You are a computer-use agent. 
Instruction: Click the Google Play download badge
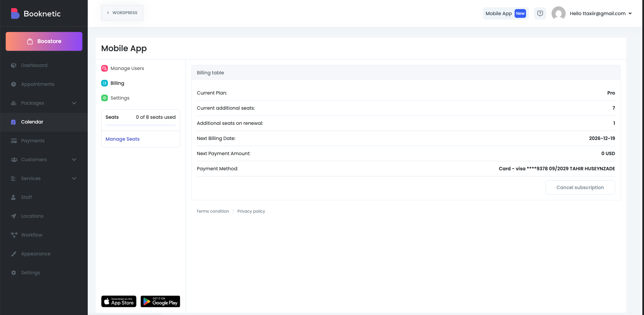(160, 302)
